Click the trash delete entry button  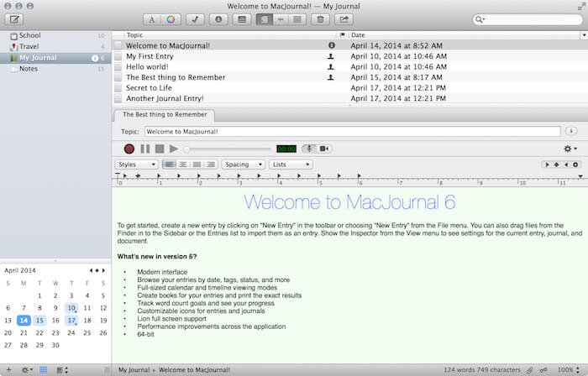coord(320,19)
